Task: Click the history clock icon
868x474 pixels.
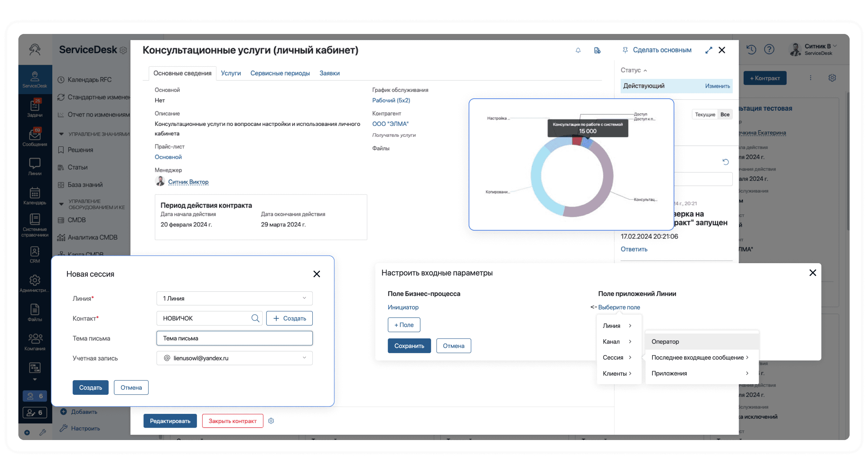Action: [751, 50]
